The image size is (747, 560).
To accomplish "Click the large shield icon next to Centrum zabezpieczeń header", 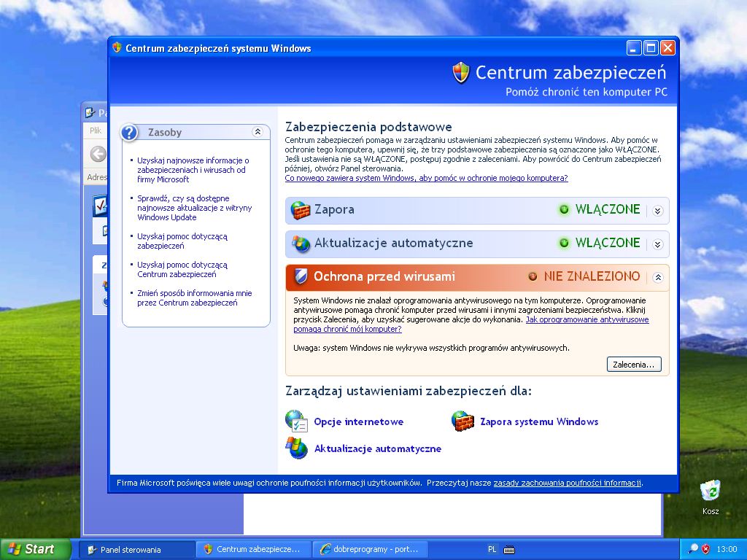I will click(461, 73).
